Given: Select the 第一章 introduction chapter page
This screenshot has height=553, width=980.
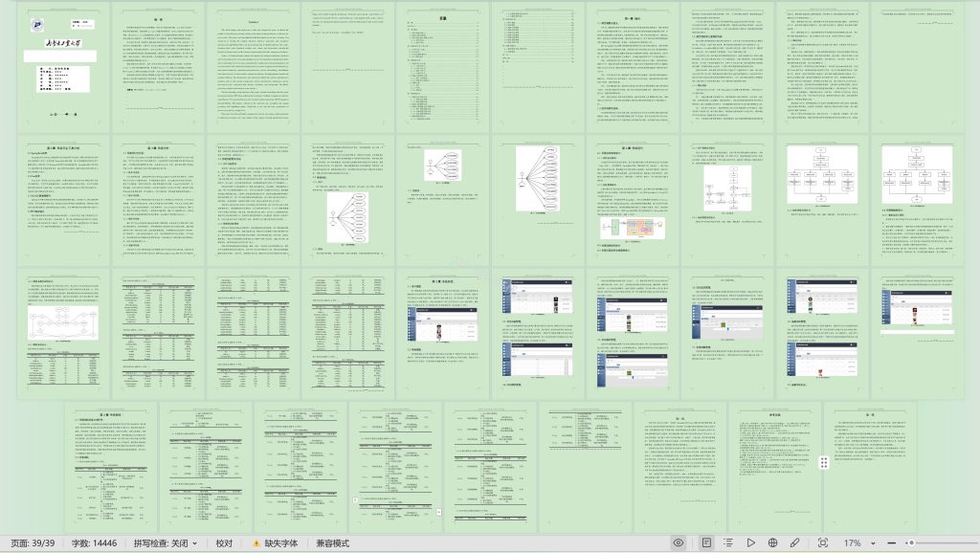Looking at the screenshot, I should (633, 67).
